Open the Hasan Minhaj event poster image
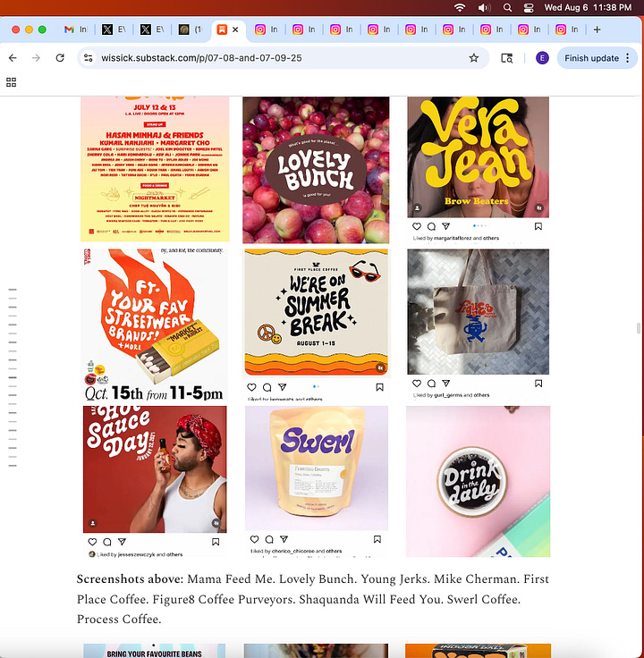 coord(155,169)
